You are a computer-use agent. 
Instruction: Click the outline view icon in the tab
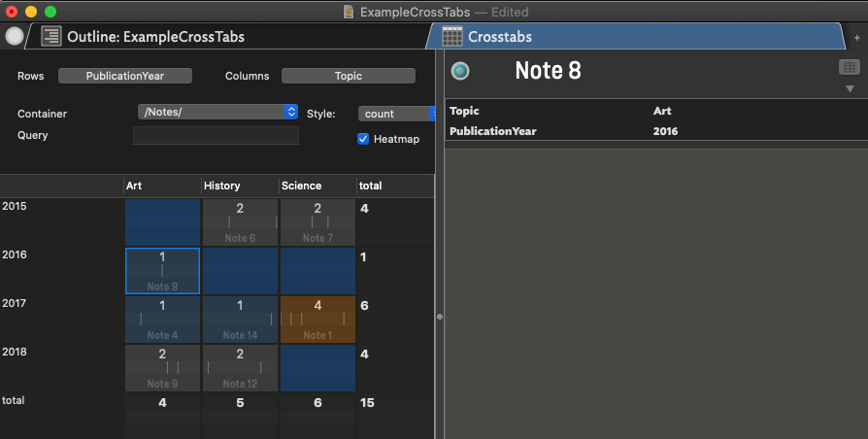click(51, 37)
